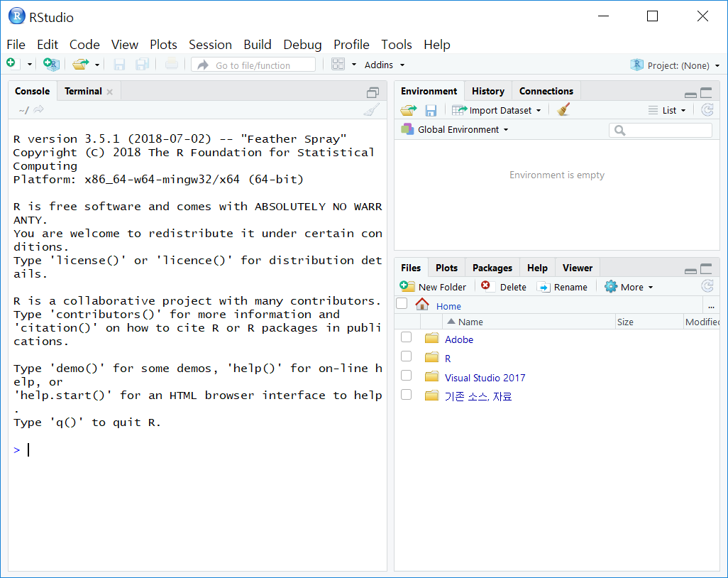Click the Print document icon
728x578 pixels.
pyautogui.click(x=172, y=64)
